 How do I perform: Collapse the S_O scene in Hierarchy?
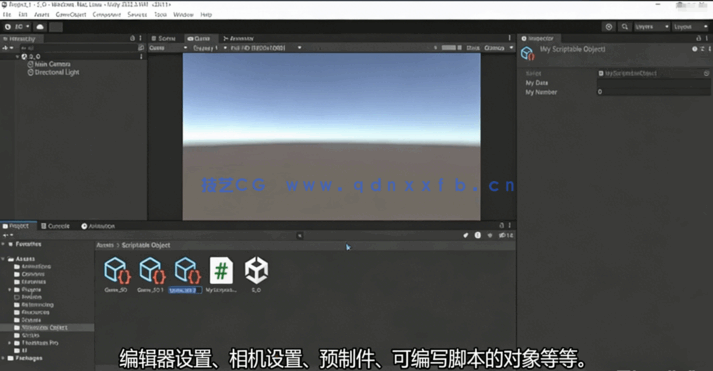click(x=17, y=57)
